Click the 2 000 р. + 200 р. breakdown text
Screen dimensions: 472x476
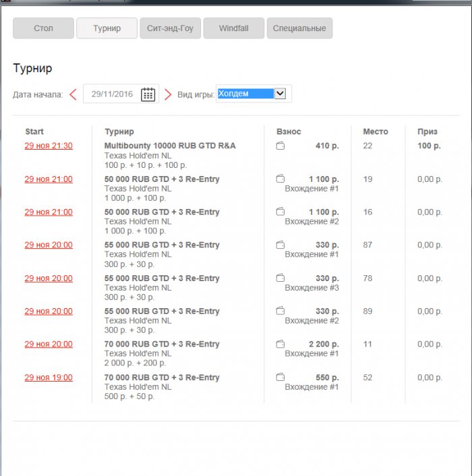pos(135,363)
